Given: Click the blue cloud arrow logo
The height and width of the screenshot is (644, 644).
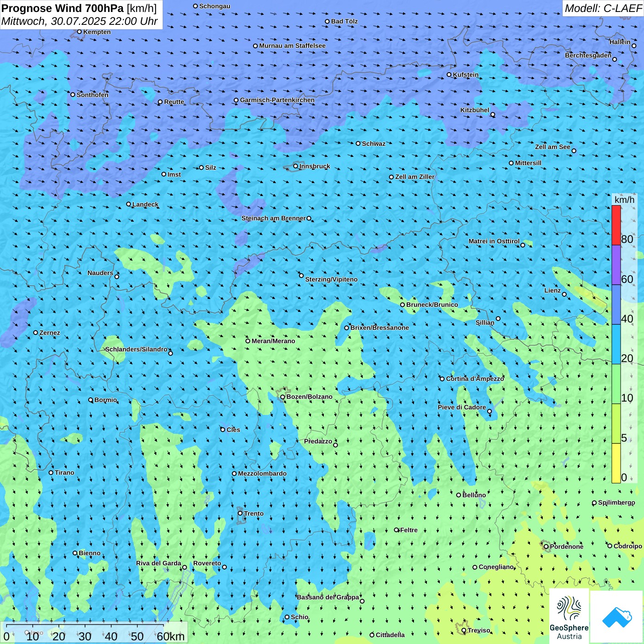Looking at the screenshot, I should tap(616, 616).
